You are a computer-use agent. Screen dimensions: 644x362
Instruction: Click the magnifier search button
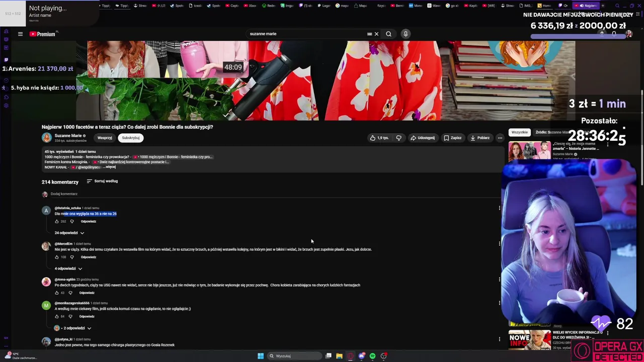[x=388, y=34]
